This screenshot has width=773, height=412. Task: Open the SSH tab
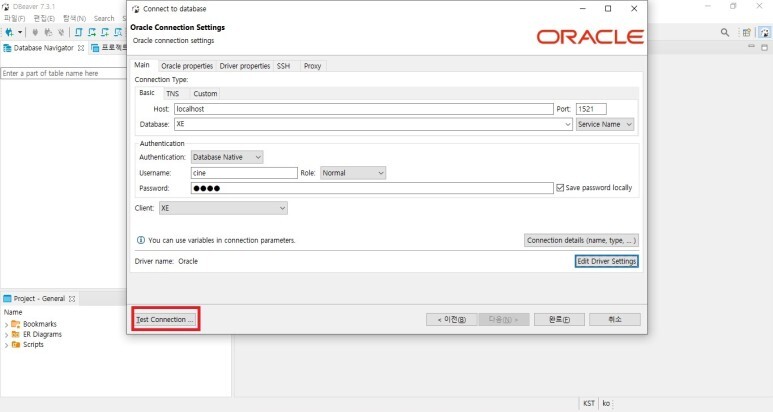[x=283, y=66]
